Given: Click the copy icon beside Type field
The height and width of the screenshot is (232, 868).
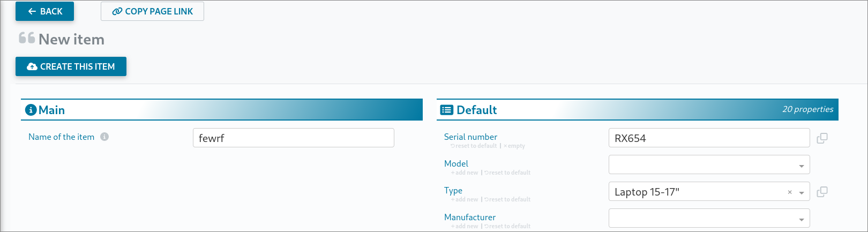Looking at the screenshot, I should [x=822, y=192].
